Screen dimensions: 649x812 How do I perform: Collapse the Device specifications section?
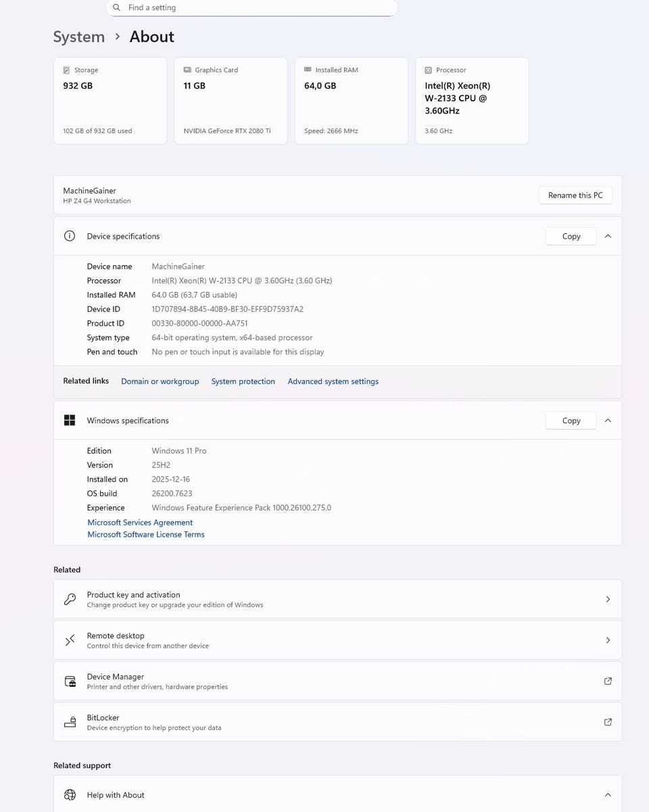[608, 236]
